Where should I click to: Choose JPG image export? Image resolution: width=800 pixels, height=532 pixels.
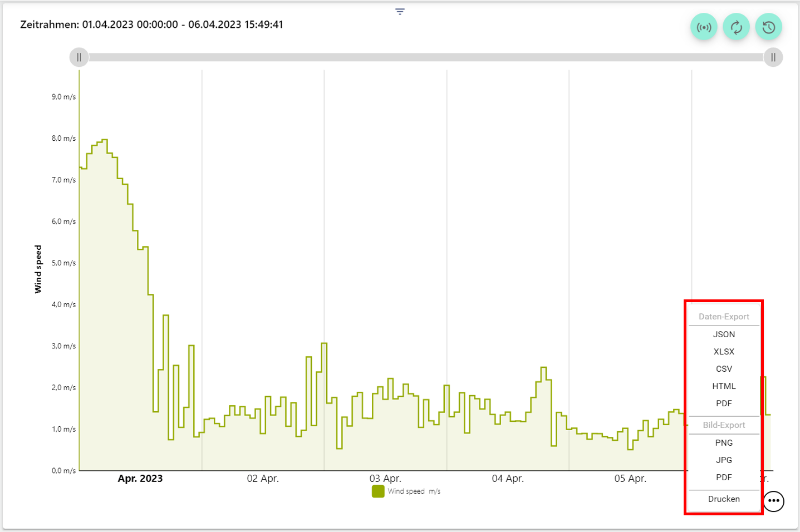[x=724, y=460]
